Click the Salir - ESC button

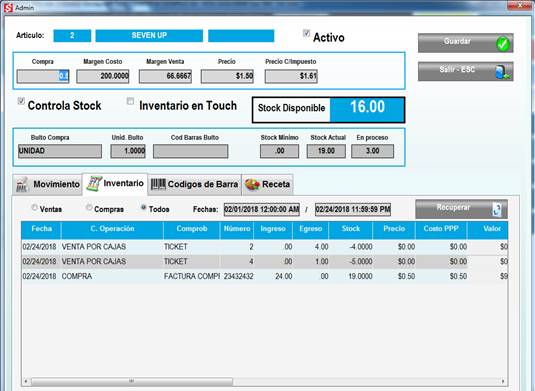465,71
